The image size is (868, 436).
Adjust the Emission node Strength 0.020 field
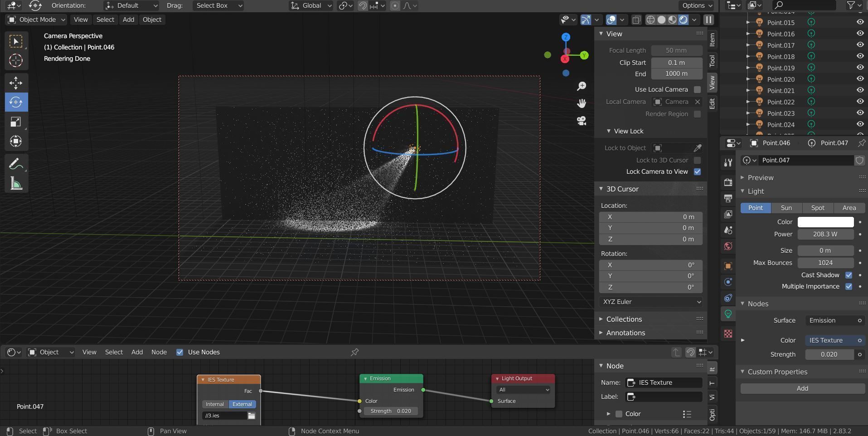(x=391, y=411)
